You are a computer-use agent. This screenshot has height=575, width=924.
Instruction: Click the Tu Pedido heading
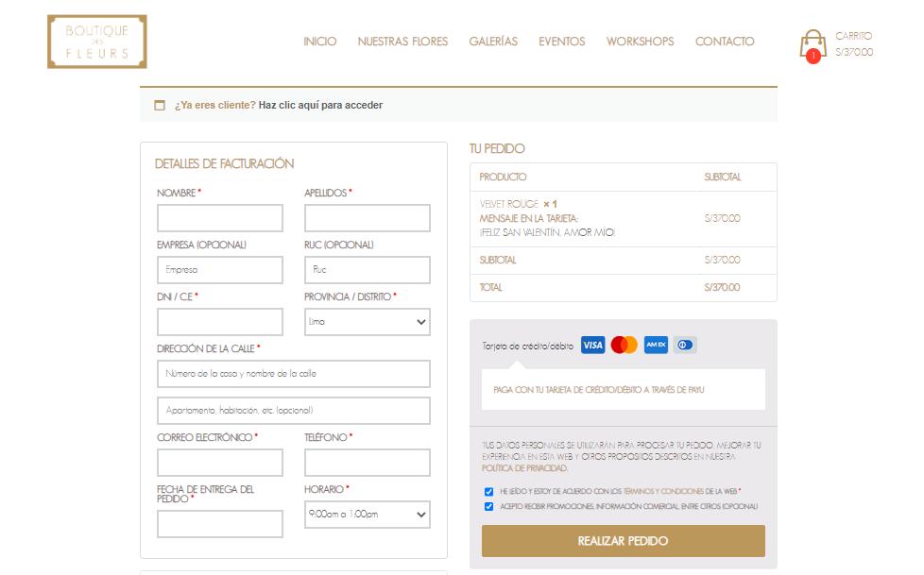pos(497,149)
